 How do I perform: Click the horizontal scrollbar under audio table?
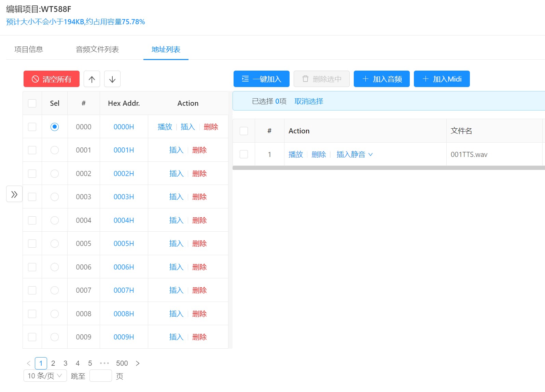(x=389, y=168)
